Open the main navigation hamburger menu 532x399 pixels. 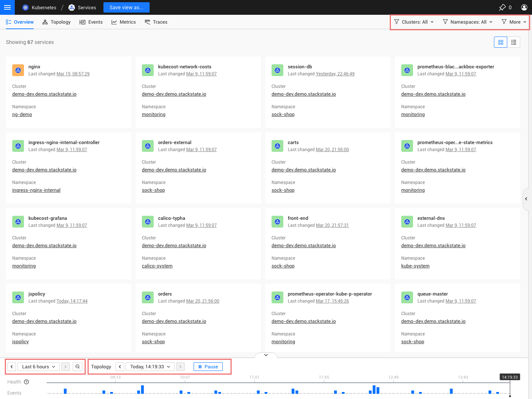click(7, 7)
